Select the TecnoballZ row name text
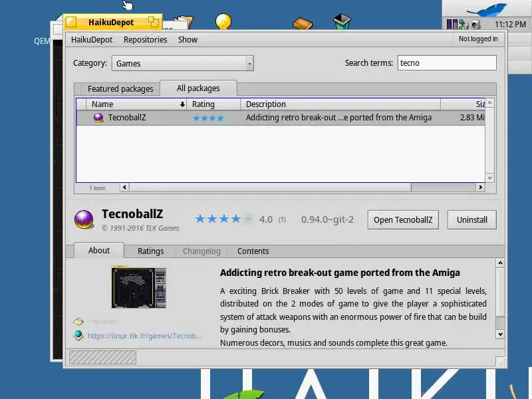The width and height of the screenshot is (532, 399). pos(127,118)
